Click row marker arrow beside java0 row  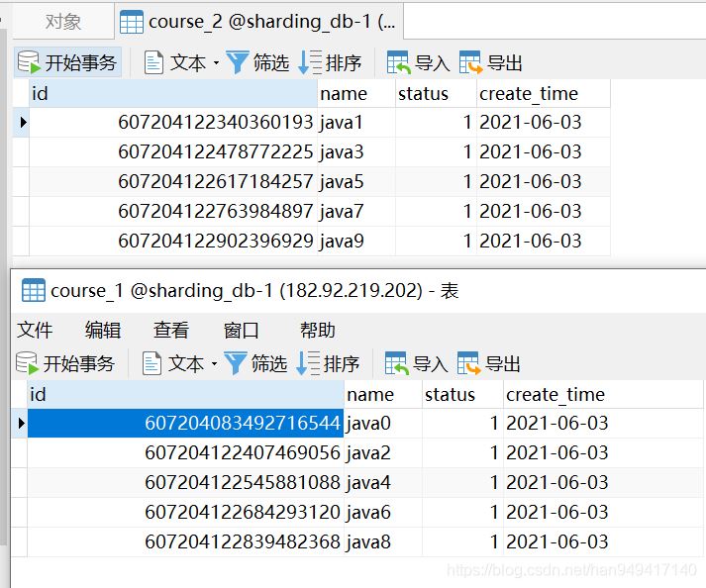[x=21, y=423]
